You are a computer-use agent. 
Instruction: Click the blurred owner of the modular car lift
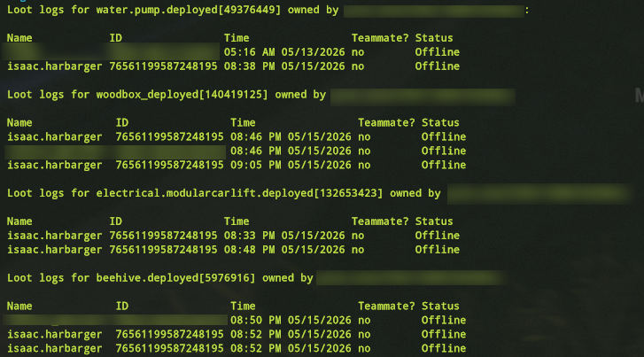coord(539,194)
